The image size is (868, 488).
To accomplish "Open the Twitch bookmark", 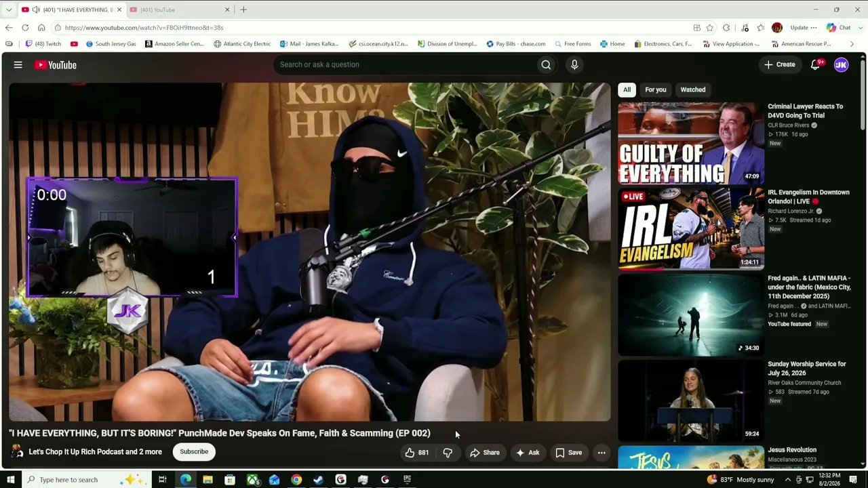I will [x=43, y=44].
